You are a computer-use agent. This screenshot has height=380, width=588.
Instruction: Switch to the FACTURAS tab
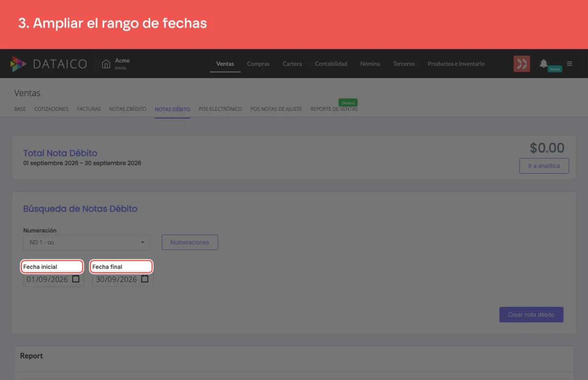pyautogui.click(x=89, y=109)
